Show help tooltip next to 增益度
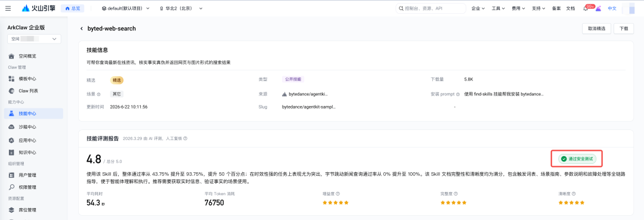644x220 pixels. point(338,194)
